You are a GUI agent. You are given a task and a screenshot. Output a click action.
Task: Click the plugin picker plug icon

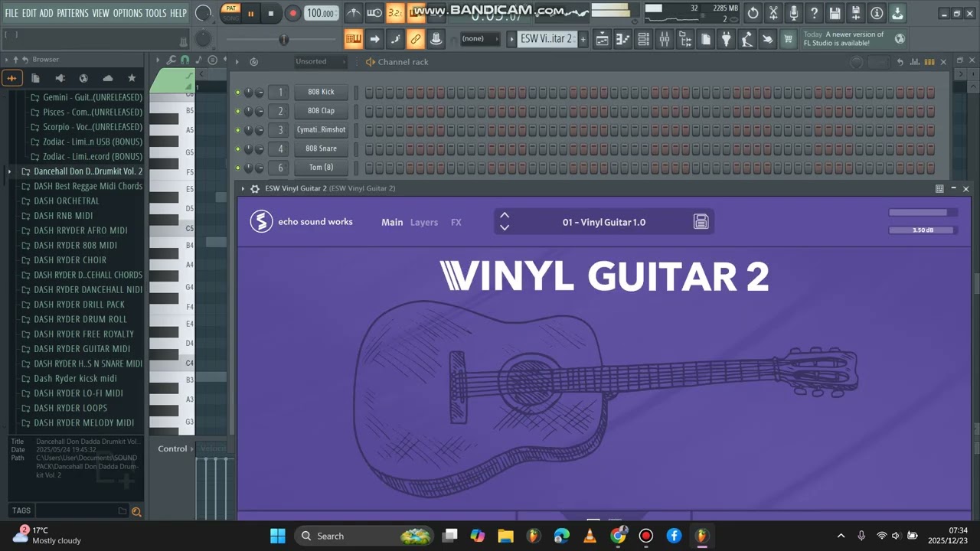click(727, 39)
